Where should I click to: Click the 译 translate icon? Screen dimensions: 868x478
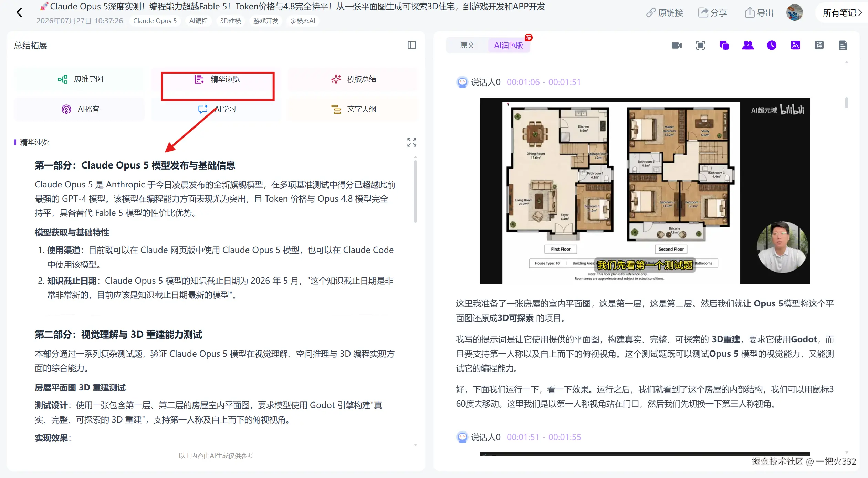819,45
